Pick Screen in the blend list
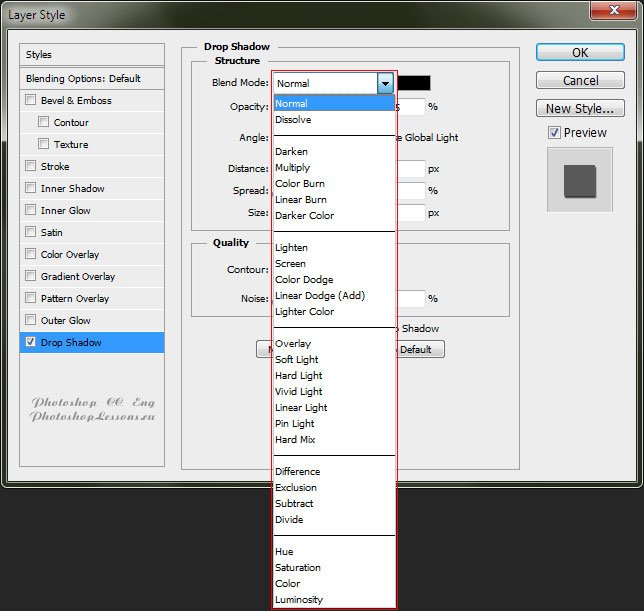 coord(291,264)
